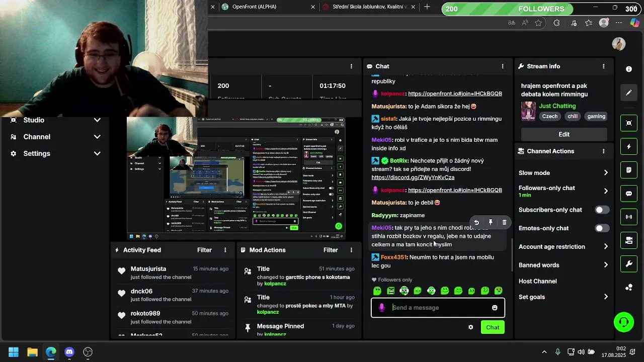Click the document page icon in right sidebar
This screenshot has height=362, width=644.
pos(629,170)
